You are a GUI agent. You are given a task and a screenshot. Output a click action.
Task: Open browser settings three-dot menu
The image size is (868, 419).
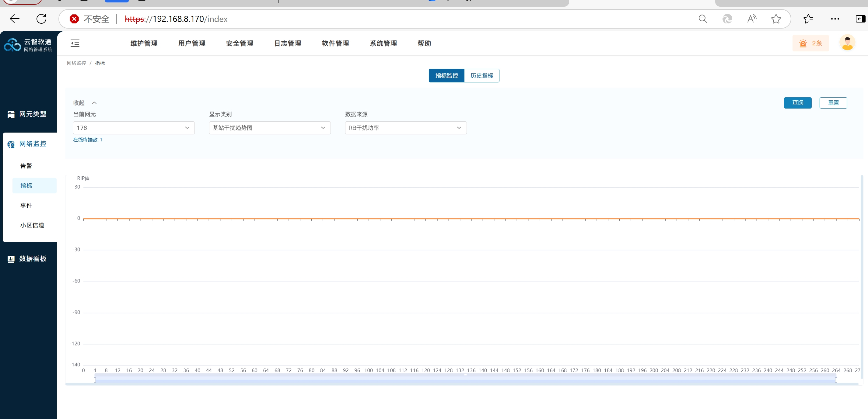tap(835, 19)
